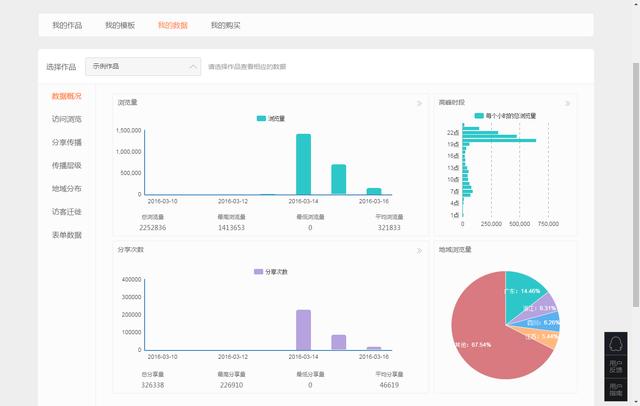The width and height of the screenshot is (640, 406).
Task: Open 地域分布 in the sidebar
Action: [x=67, y=188]
